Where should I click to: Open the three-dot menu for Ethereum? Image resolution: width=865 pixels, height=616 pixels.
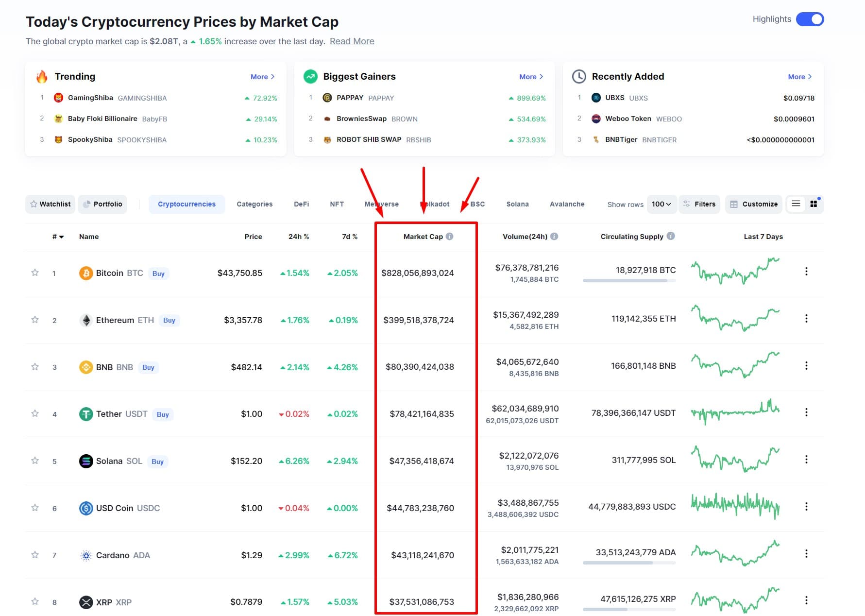pos(806,319)
